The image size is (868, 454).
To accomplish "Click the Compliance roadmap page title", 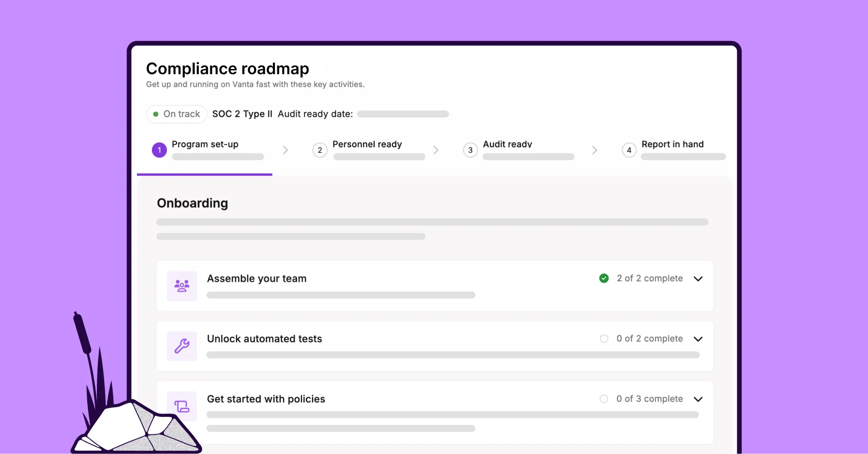I will click(x=228, y=69).
